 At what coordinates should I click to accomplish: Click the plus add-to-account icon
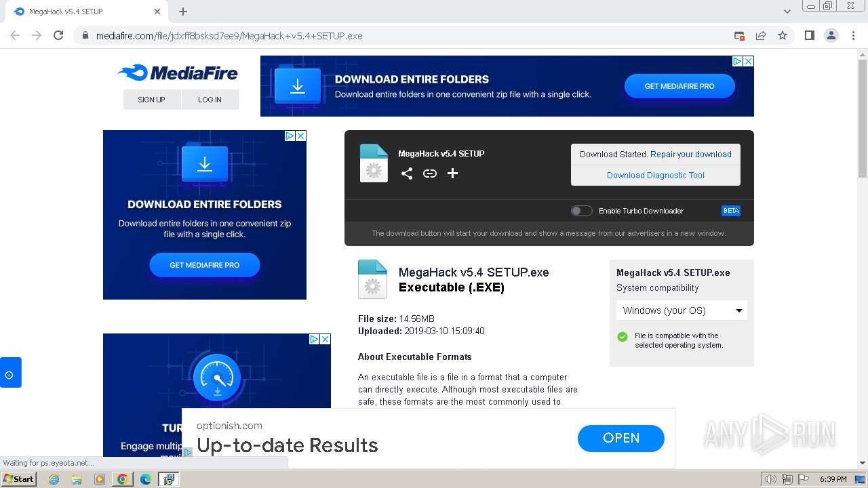click(453, 174)
